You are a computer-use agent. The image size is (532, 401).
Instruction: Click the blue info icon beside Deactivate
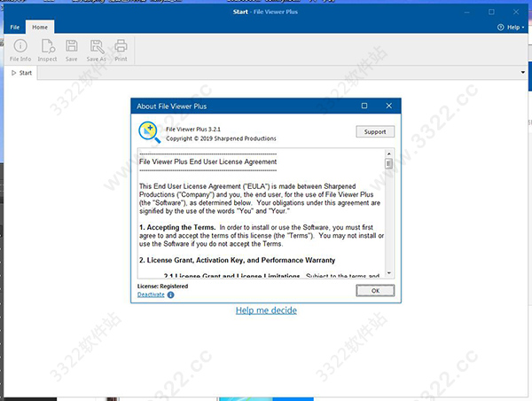[170, 295]
